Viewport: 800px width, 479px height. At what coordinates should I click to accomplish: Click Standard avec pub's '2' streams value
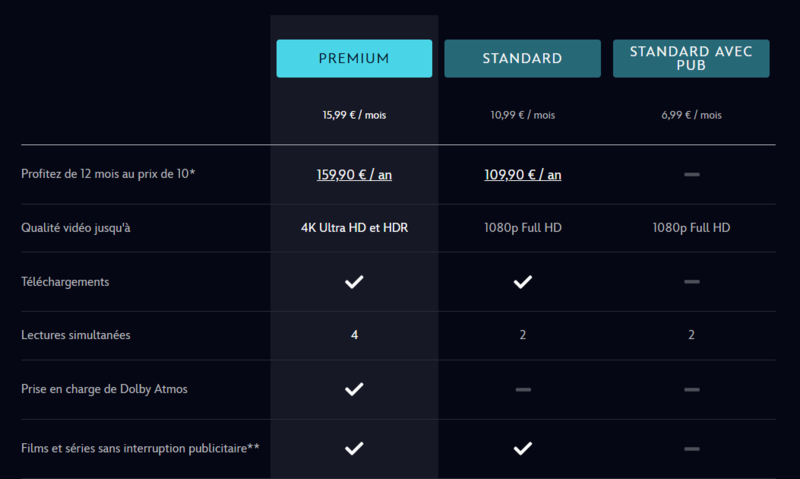click(x=691, y=335)
